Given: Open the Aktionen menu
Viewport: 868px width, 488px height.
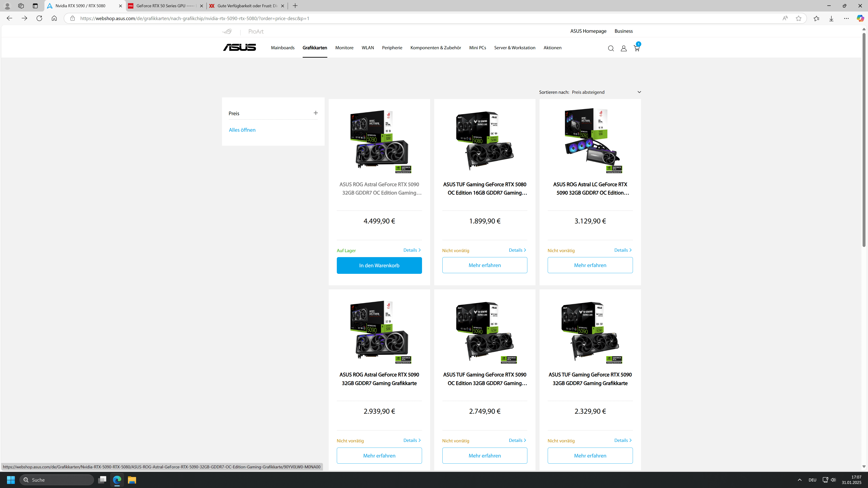Looking at the screenshot, I should pyautogui.click(x=552, y=47).
